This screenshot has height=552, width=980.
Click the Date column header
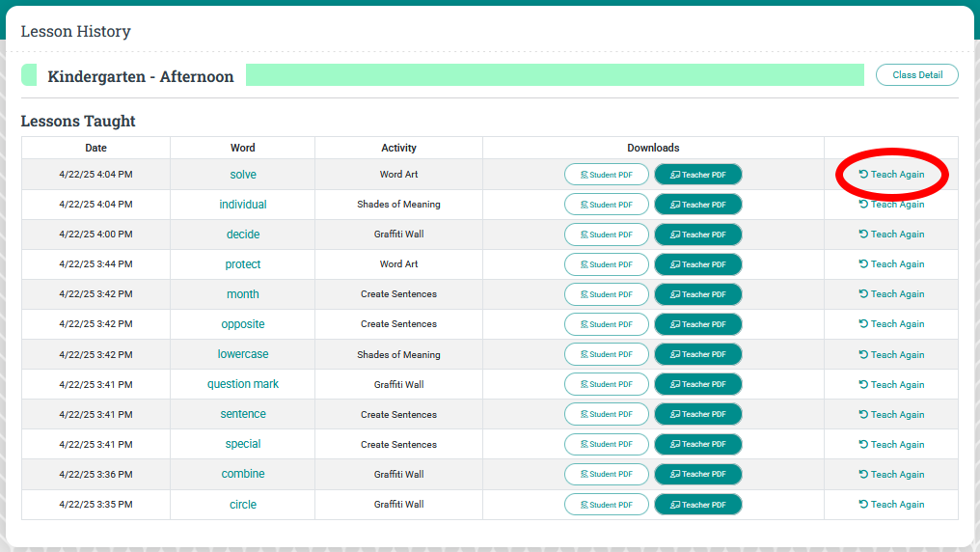(x=95, y=148)
